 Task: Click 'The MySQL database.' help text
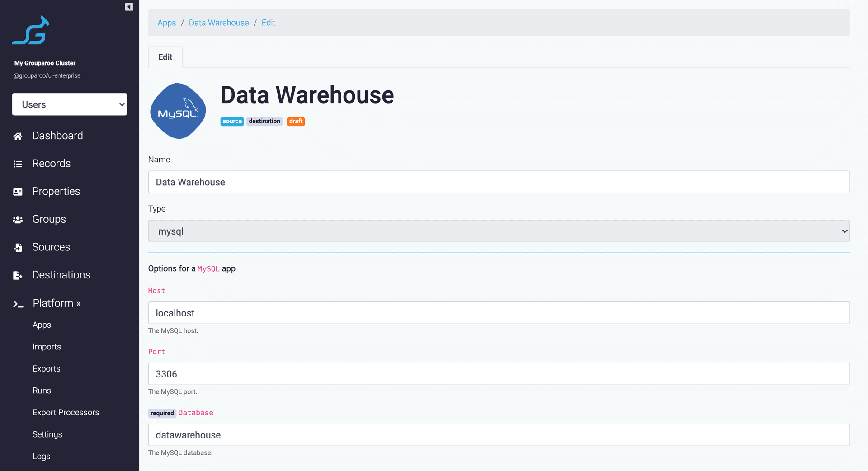point(180,453)
